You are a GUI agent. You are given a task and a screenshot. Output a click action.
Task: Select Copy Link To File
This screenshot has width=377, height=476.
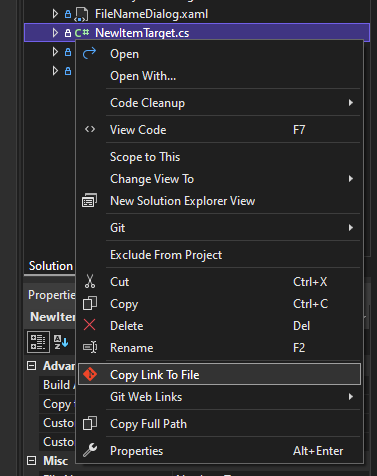pos(219,374)
